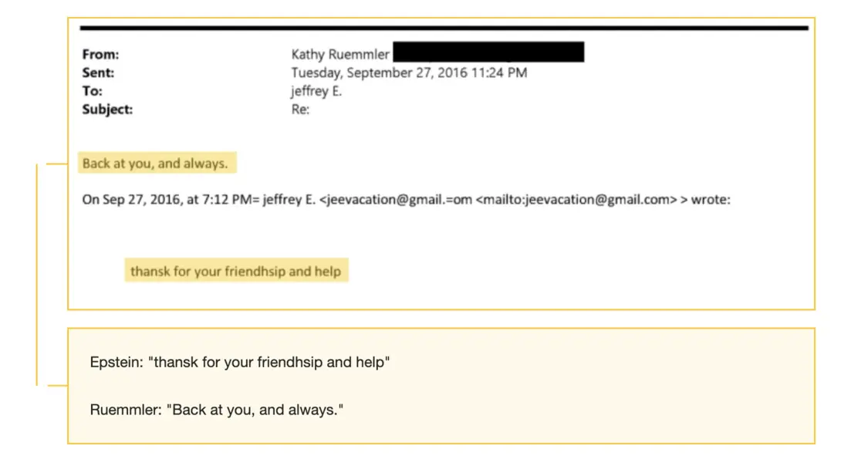Click the black redaction bar

click(x=488, y=52)
